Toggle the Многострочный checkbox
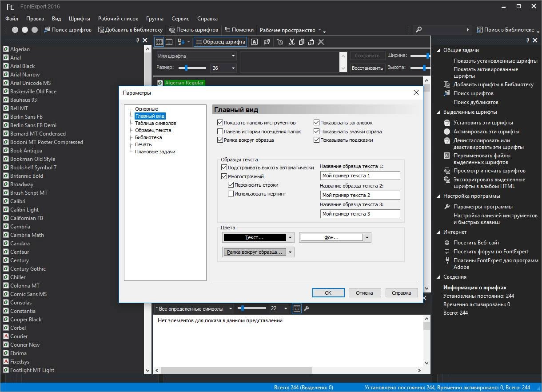This screenshot has width=542, height=392. [224, 176]
